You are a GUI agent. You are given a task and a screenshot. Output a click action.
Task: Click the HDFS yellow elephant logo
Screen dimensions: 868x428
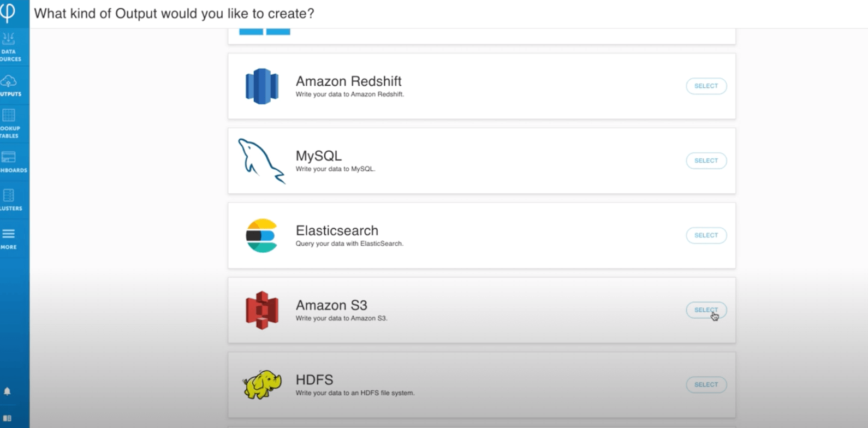click(262, 384)
